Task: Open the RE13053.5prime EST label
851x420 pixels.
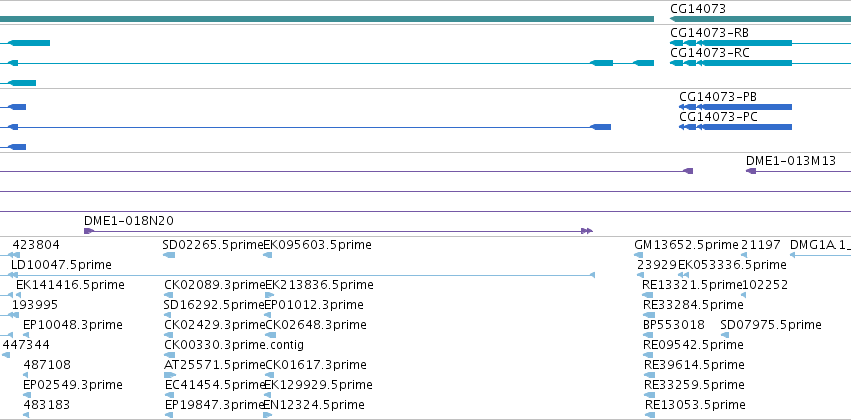Action: point(695,405)
